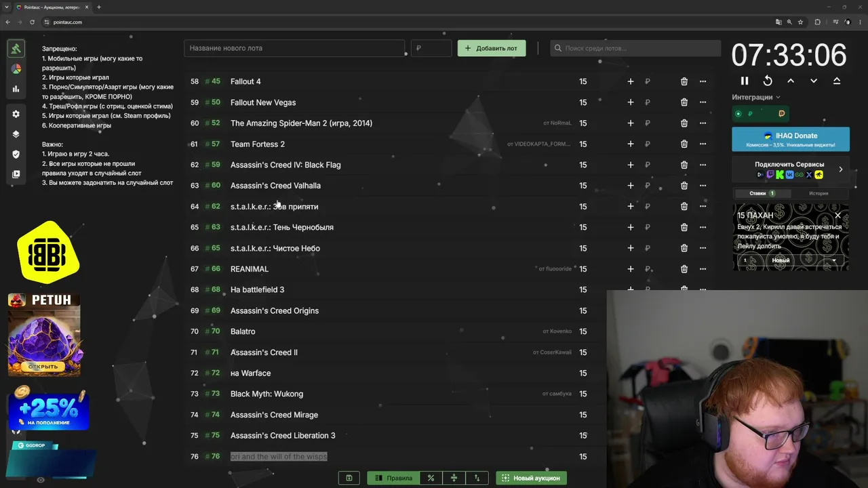Switch to the История tab

point(818,193)
